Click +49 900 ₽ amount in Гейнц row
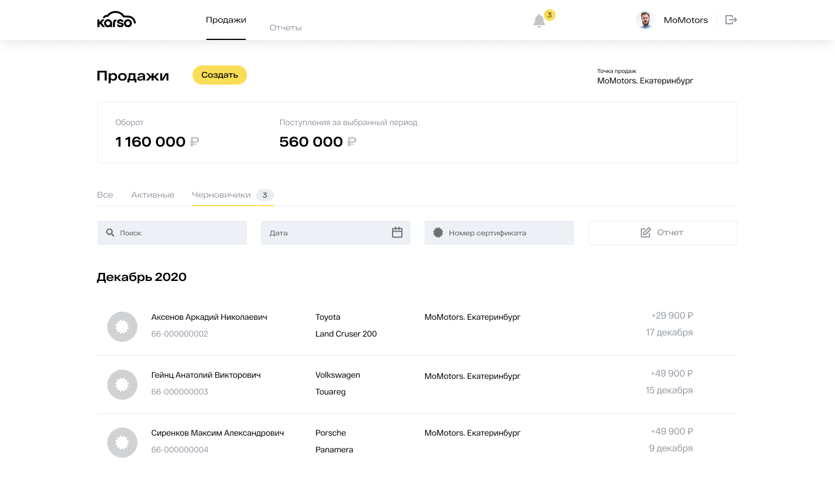Viewport: 835px width, 504px height. click(x=671, y=373)
